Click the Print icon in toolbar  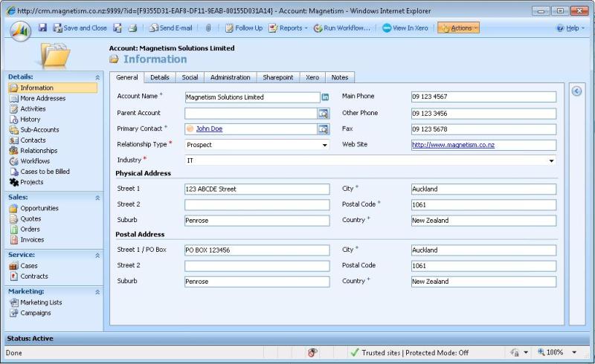(x=132, y=28)
